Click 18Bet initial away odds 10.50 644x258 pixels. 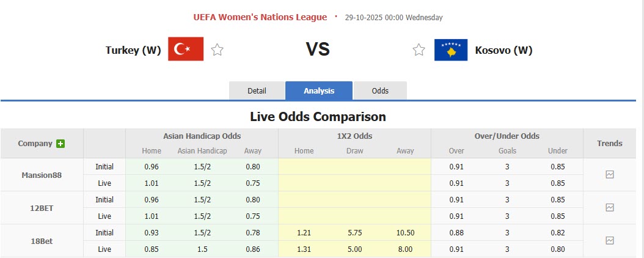[405, 232]
